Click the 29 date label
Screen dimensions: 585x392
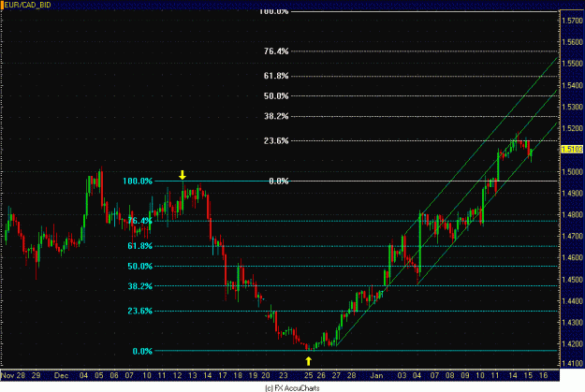pos(36,375)
